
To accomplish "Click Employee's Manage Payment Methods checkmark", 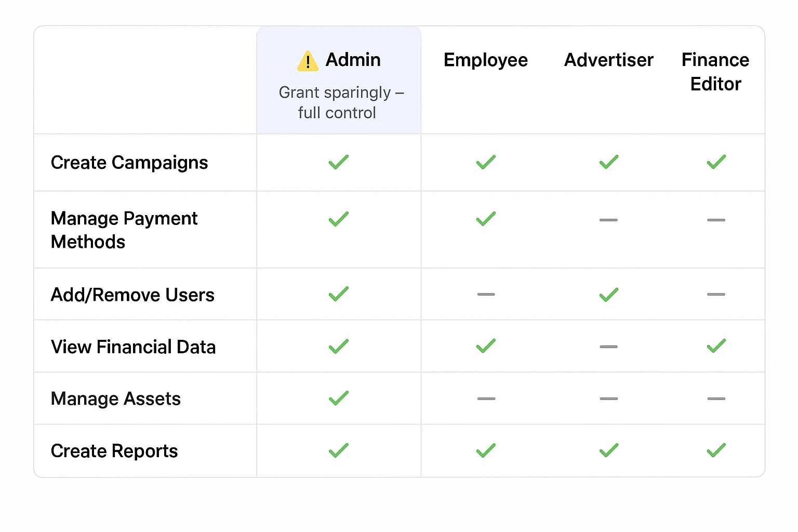I will (x=486, y=219).
